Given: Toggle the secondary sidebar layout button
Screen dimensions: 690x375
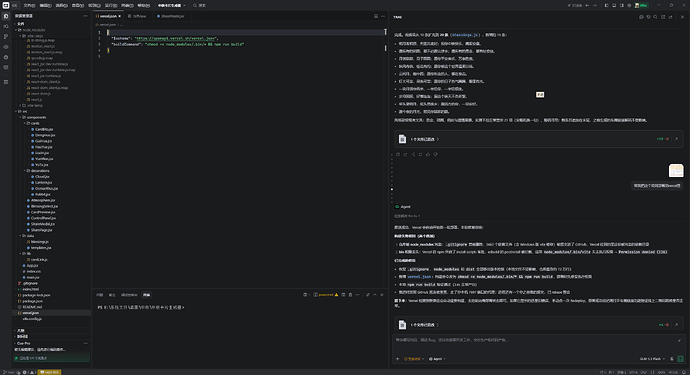Looking at the screenshot, I should [x=621, y=5].
